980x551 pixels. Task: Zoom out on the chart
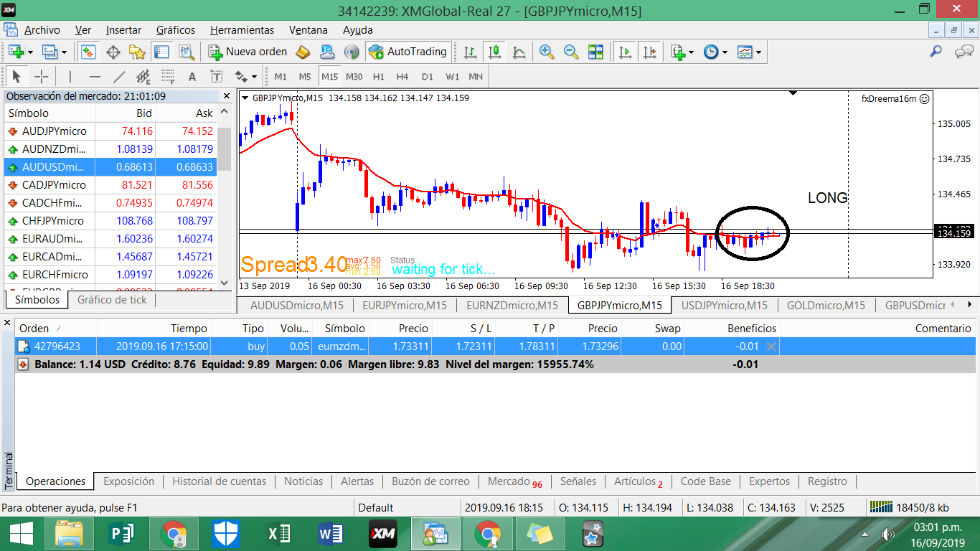pyautogui.click(x=571, y=52)
